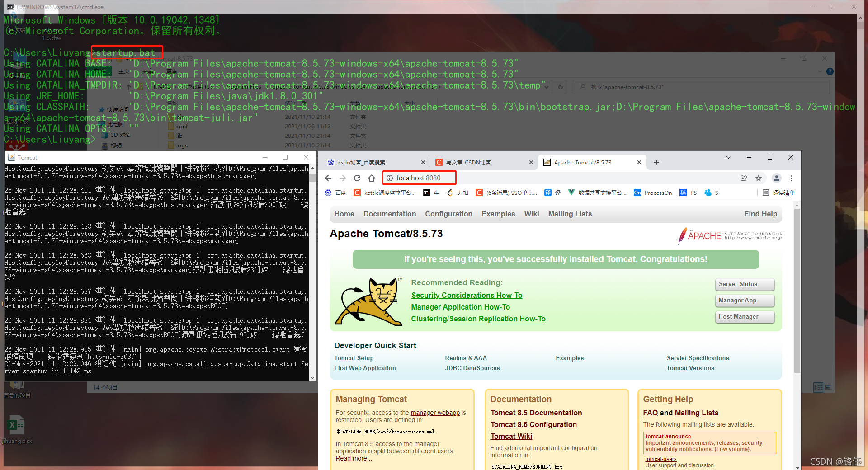Bookmark this page with the star
Viewport: 868px width, 470px height.
[x=759, y=178]
